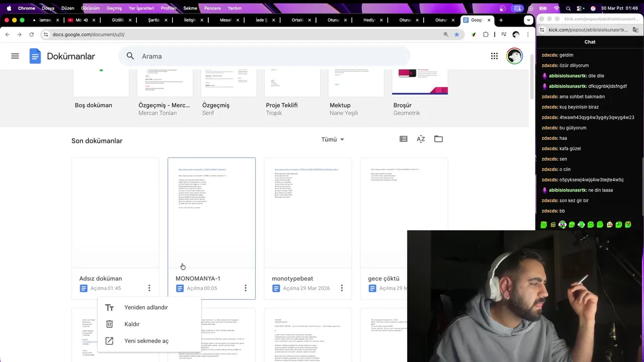Open the Görünüm menu
644x362 pixels.
point(91,8)
